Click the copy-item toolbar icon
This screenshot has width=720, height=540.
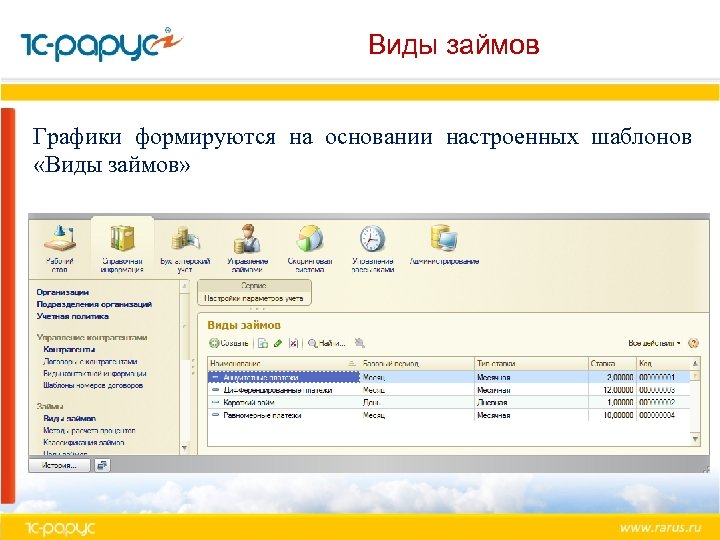click(263, 343)
